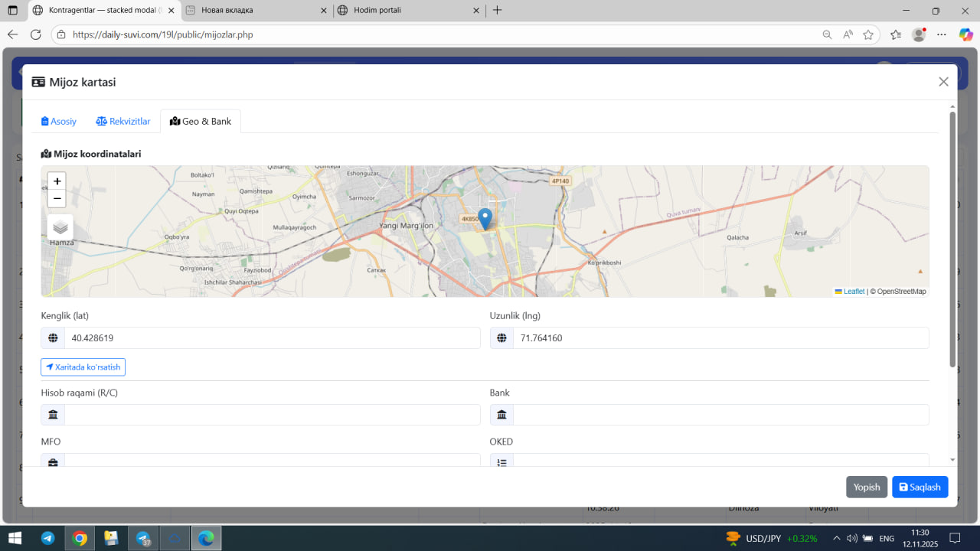Add page to browser favorites

868,34
